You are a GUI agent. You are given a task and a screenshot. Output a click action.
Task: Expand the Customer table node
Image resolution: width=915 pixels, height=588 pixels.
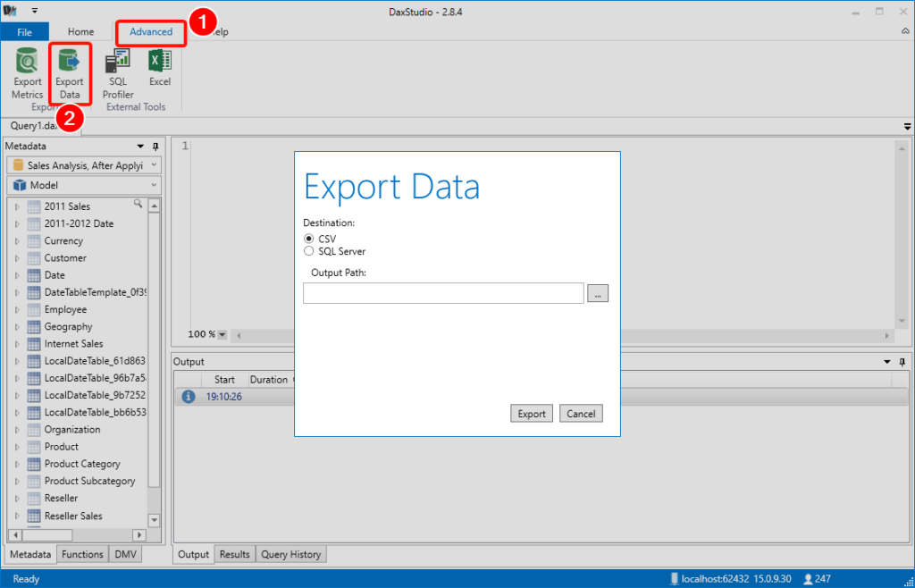[17, 258]
